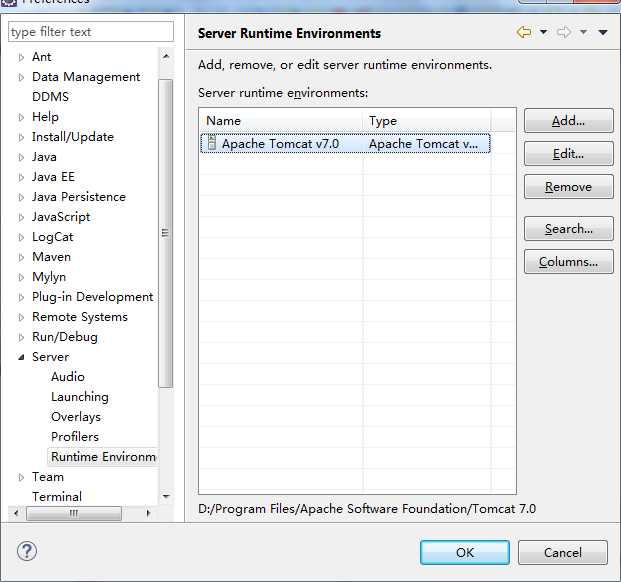Open the back history dropdown arrow
This screenshot has height=582, width=621.
pyautogui.click(x=544, y=32)
